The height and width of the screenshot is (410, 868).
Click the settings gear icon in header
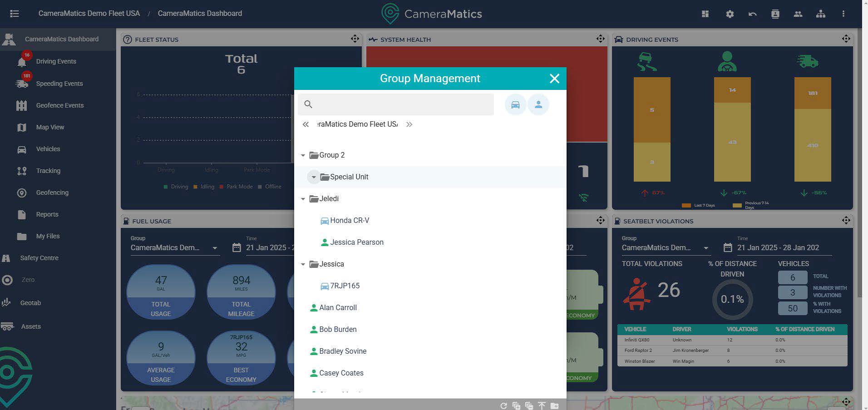click(x=730, y=14)
